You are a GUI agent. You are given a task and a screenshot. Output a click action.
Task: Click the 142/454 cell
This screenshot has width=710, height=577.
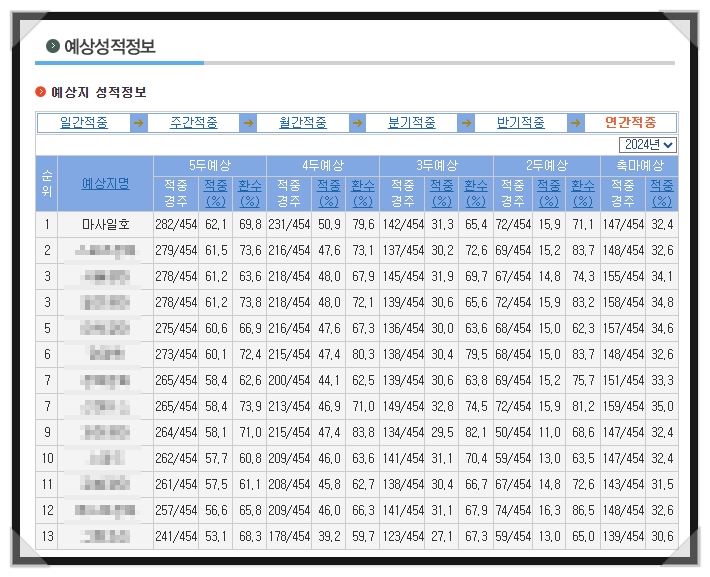pyautogui.click(x=403, y=225)
